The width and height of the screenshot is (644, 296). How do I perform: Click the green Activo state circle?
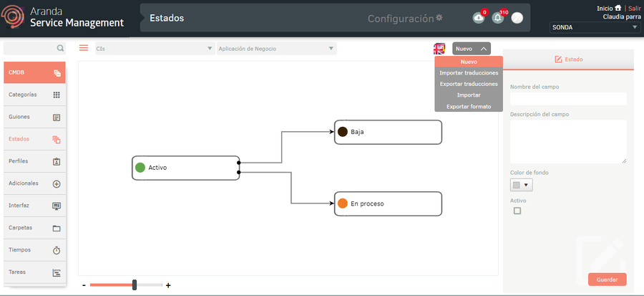click(140, 168)
